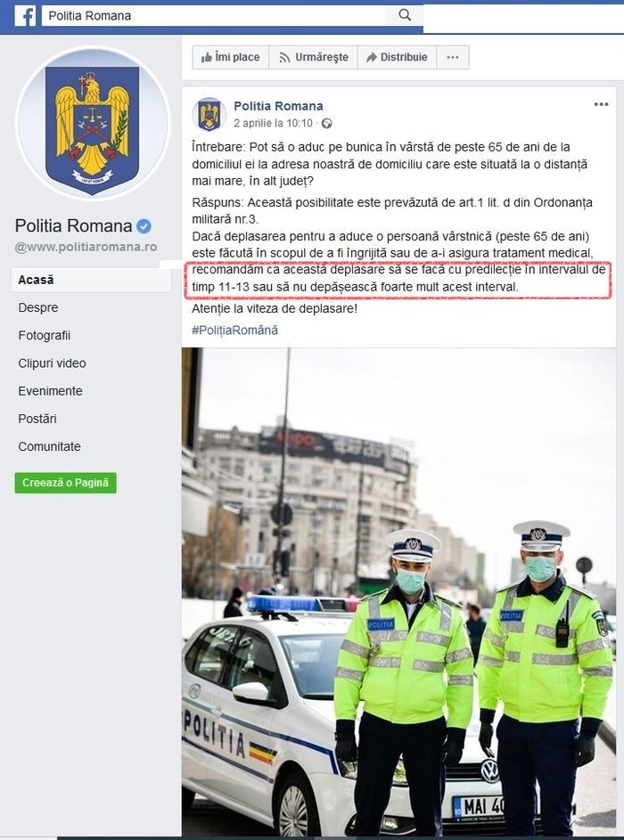Click the Creează o Pagină button
The width and height of the screenshot is (624, 840).
point(65,483)
